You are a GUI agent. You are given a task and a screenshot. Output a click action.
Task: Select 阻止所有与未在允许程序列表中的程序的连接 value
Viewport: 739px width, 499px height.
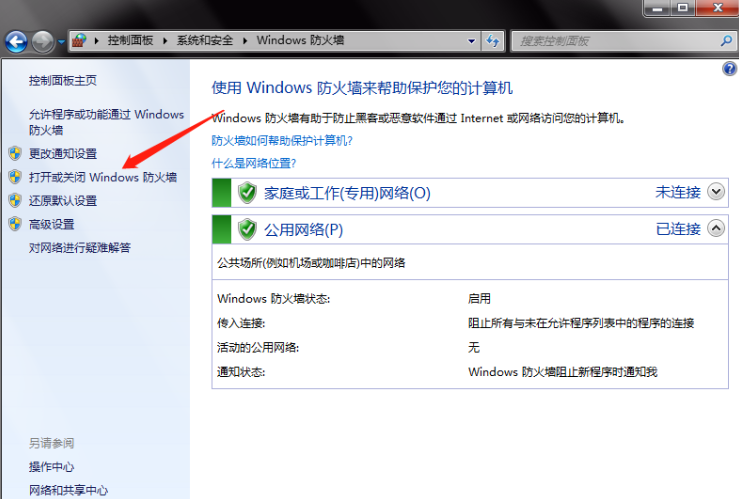click(581, 323)
